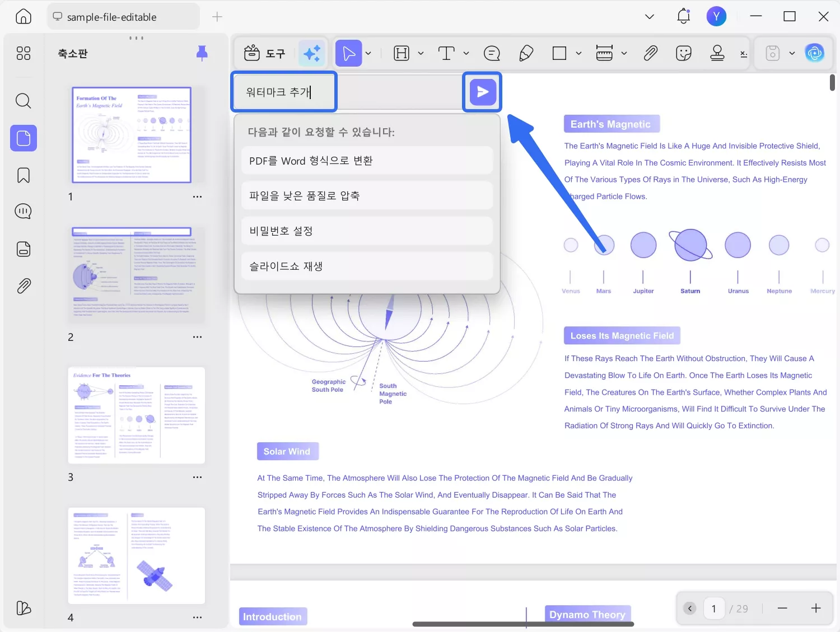The width and height of the screenshot is (840, 632).
Task: Open more options for page 1
Action: tap(197, 197)
